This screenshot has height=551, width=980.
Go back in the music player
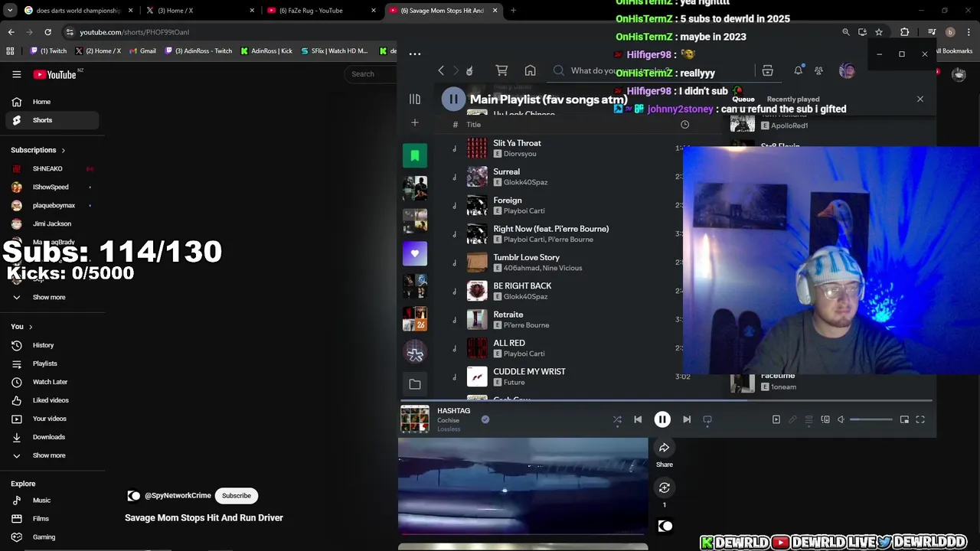441,70
